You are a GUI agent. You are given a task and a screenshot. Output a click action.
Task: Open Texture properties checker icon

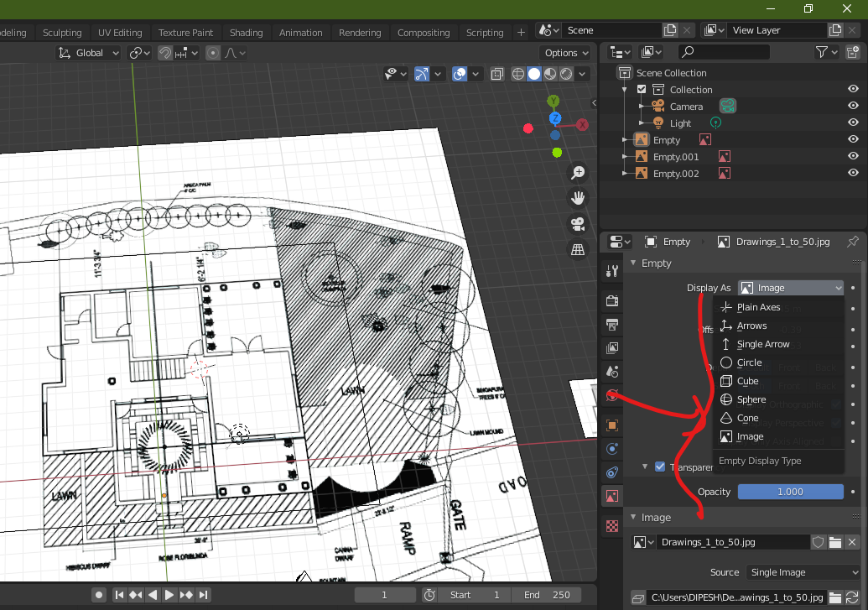tap(611, 526)
